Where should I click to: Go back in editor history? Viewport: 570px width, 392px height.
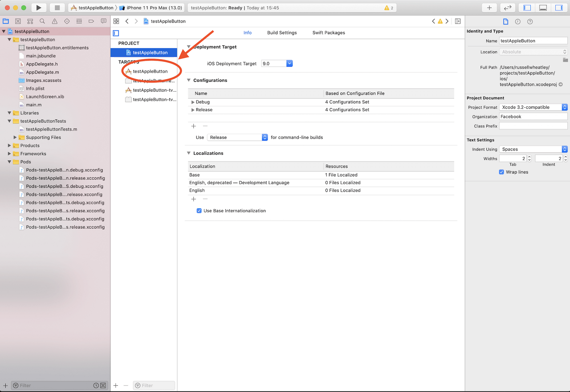[x=127, y=21]
